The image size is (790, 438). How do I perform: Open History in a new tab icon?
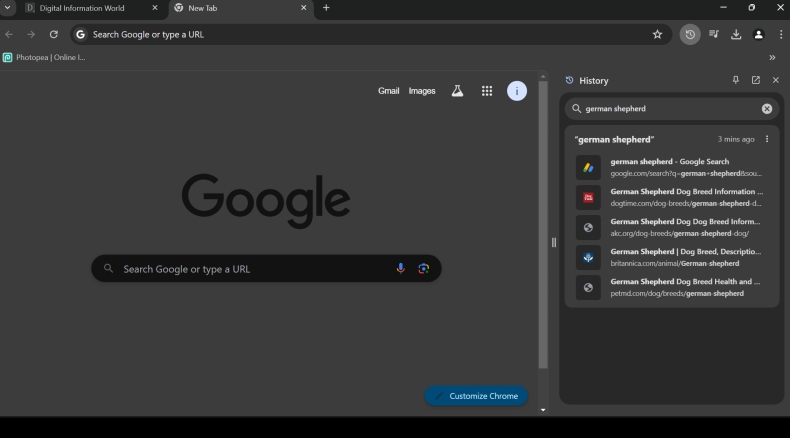tap(756, 80)
